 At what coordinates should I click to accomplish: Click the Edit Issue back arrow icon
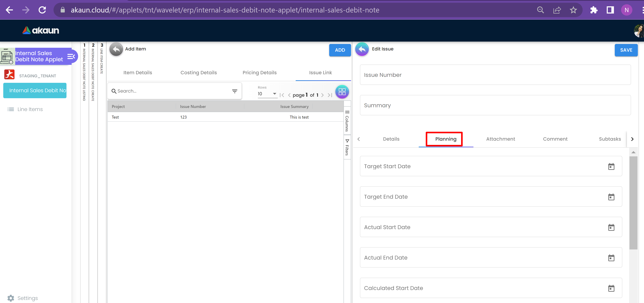point(362,49)
